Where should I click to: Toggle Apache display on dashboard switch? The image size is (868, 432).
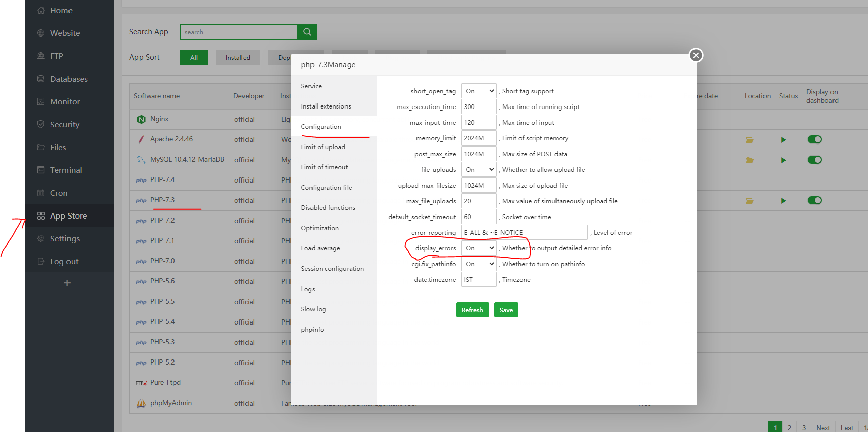[x=814, y=139]
